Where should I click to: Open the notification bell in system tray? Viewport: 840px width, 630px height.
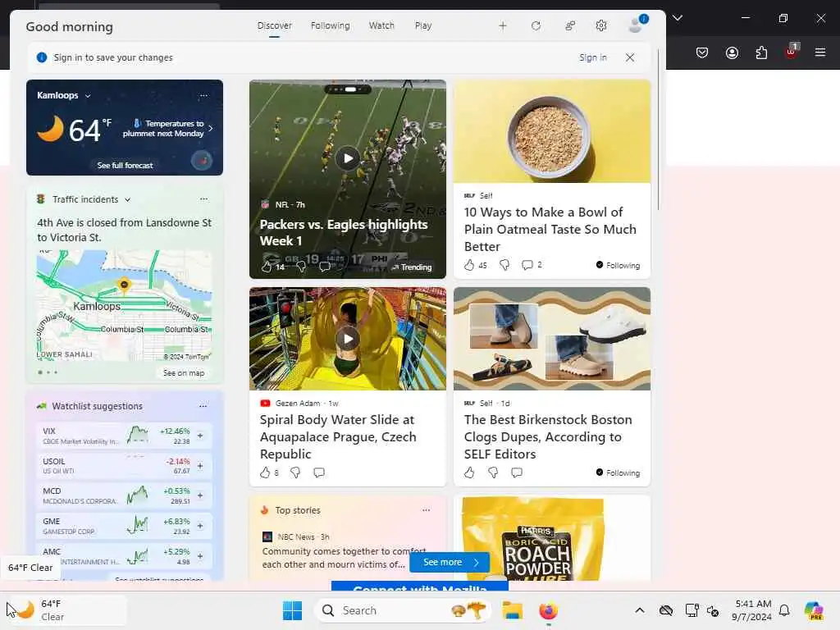pos(784,610)
